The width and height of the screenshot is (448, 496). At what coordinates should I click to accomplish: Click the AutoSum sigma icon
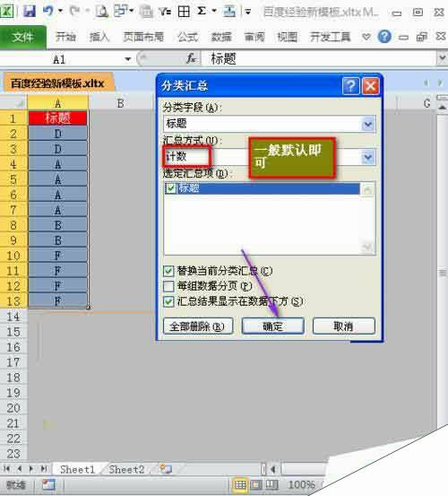202,12
